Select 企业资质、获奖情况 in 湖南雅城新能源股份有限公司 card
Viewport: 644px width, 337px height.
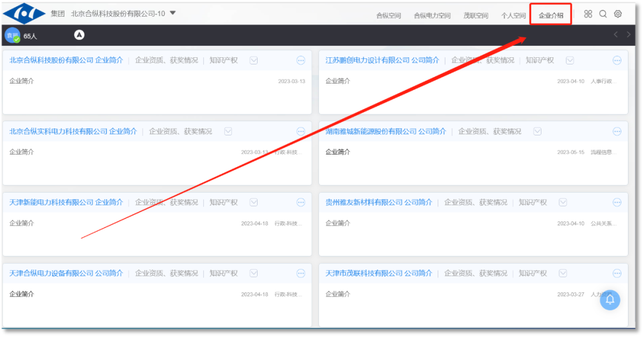click(490, 131)
